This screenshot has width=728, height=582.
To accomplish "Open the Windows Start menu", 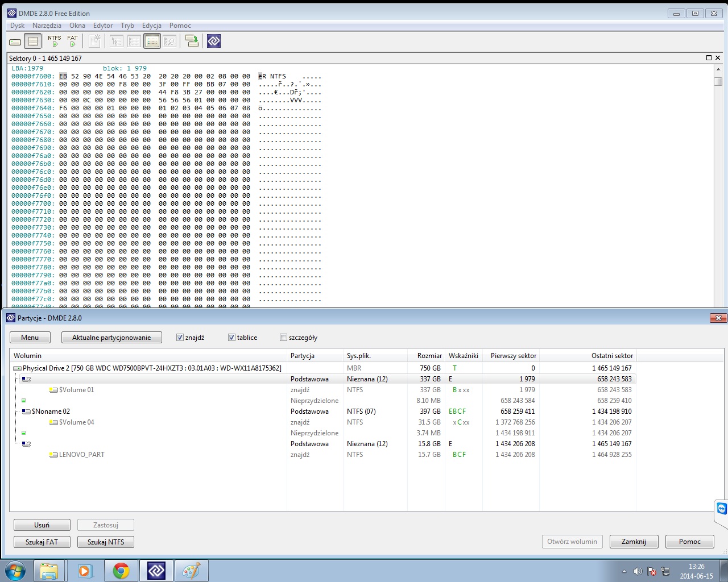I will coord(15,570).
